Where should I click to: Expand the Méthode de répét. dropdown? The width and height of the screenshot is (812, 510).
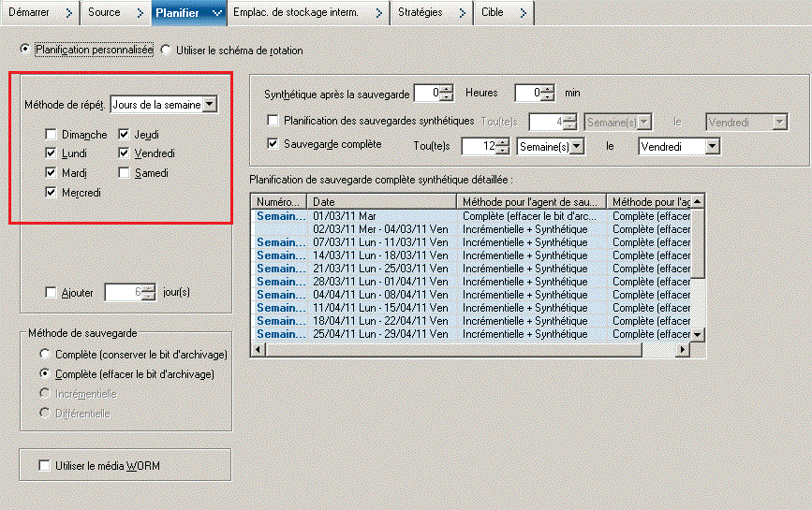210,105
